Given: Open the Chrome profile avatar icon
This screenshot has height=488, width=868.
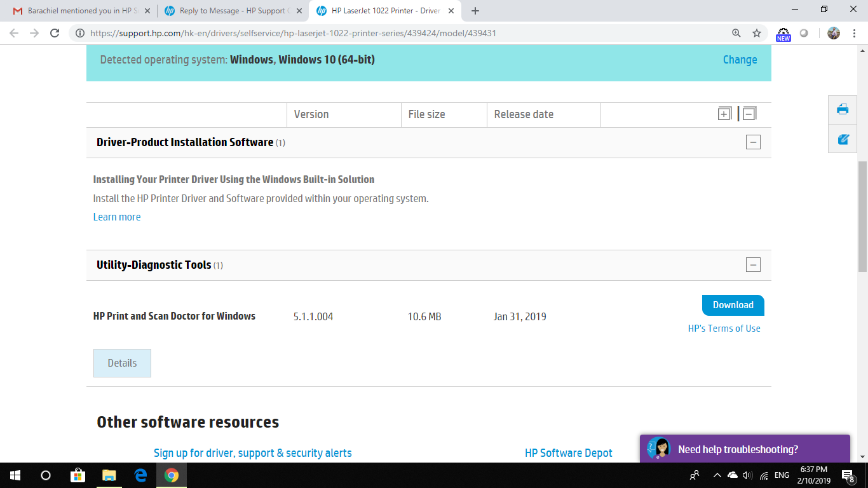Looking at the screenshot, I should point(834,33).
